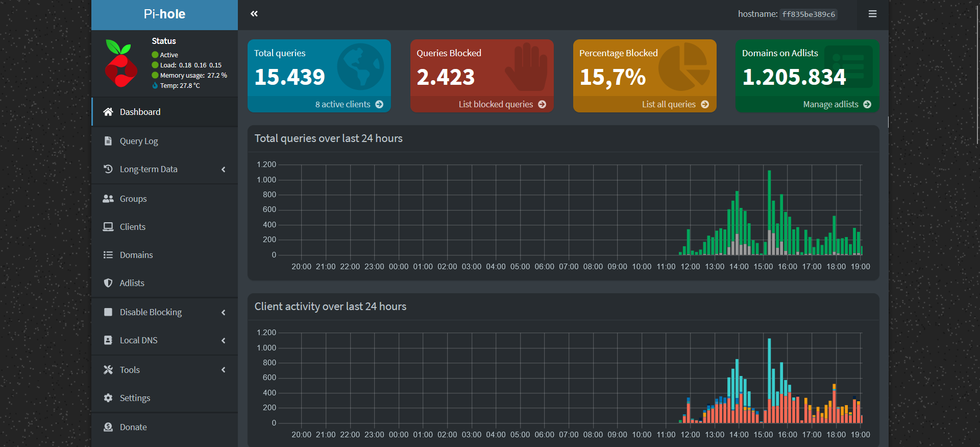Click the list icon in Domains on Adlists card
Image resolution: width=980 pixels, height=447 pixels.
pos(849,67)
